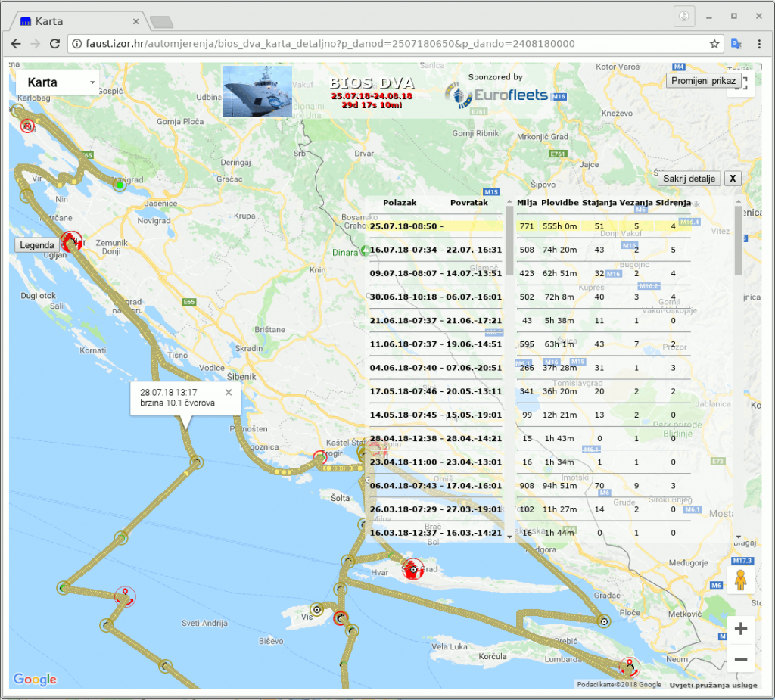Close the details panel with X

pyautogui.click(x=732, y=179)
